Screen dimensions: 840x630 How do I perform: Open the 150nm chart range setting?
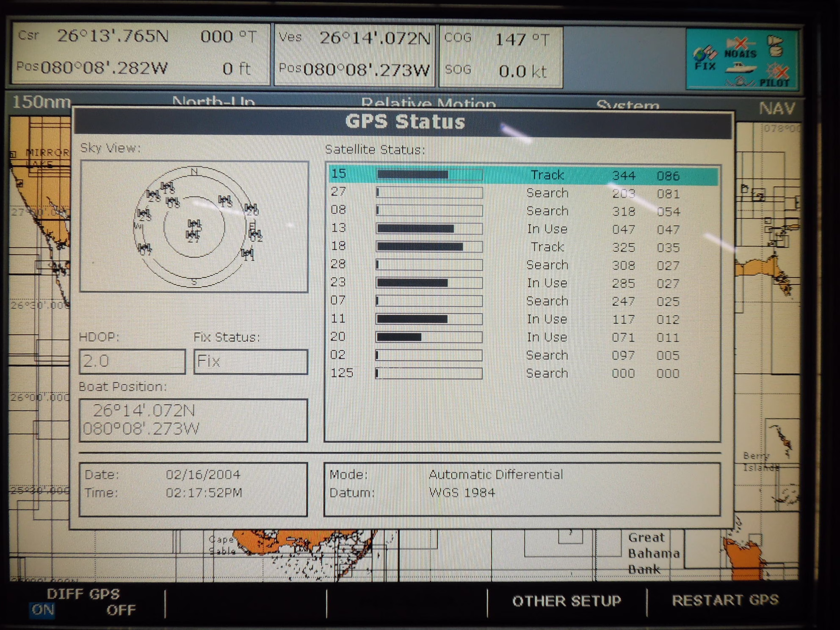41,102
